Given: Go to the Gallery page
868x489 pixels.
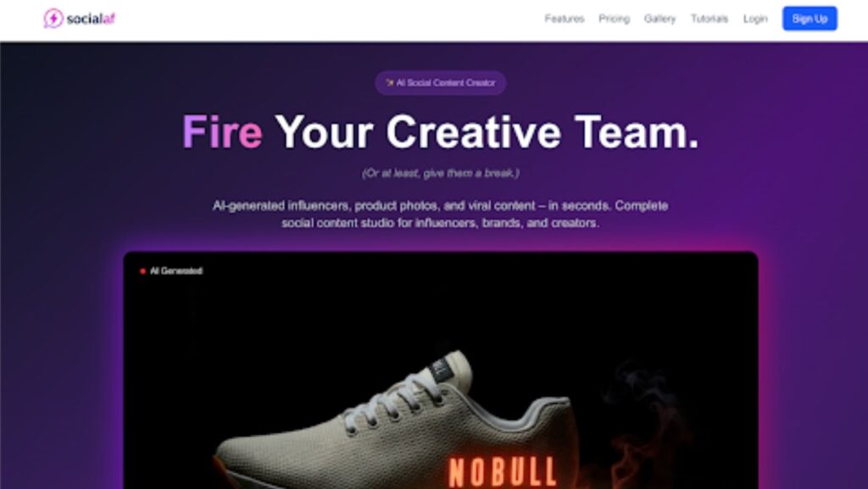Looking at the screenshot, I should (x=659, y=19).
